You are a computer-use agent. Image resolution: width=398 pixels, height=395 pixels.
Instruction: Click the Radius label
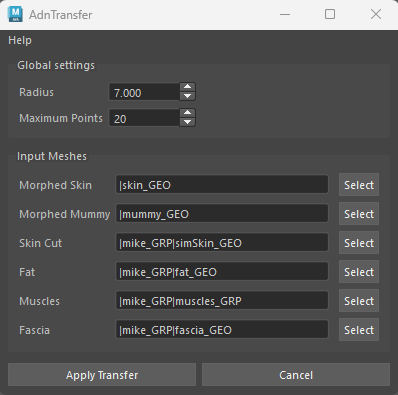[x=36, y=92]
